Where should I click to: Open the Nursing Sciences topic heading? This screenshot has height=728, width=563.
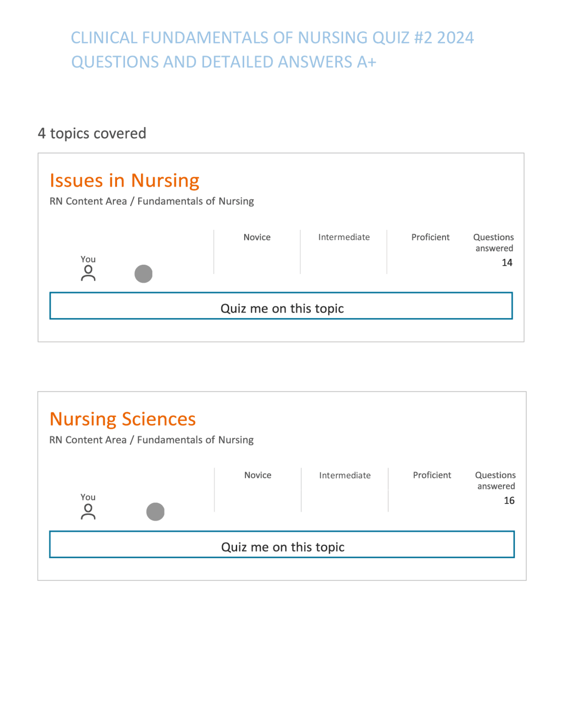tap(123, 419)
